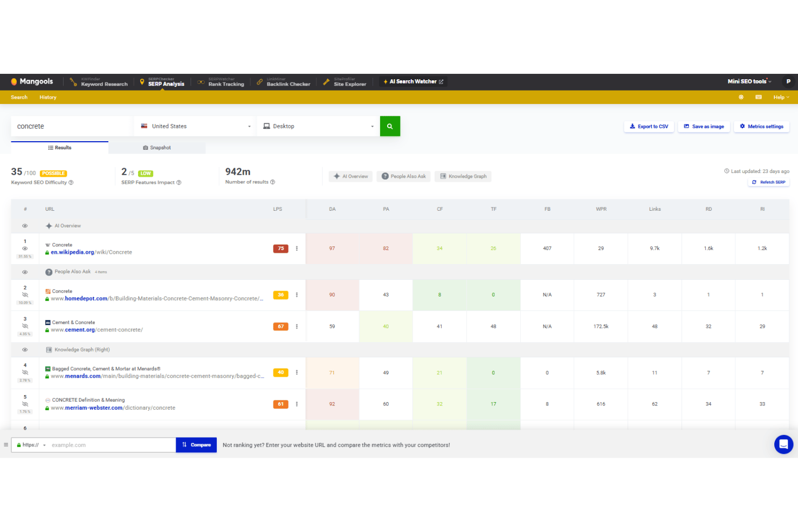Open KWFinder Keyword Research tool

99,82
